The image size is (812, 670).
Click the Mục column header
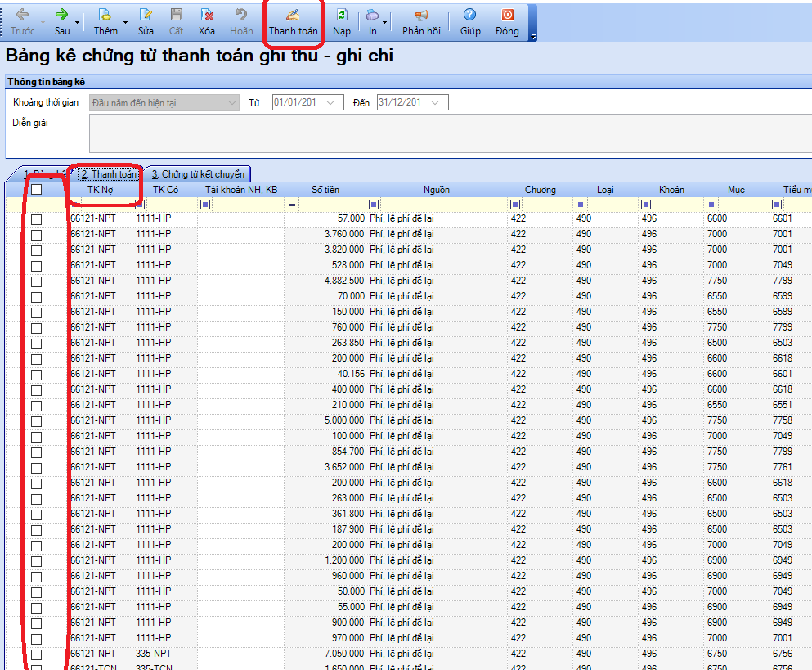pyautogui.click(x=737, y=190)
